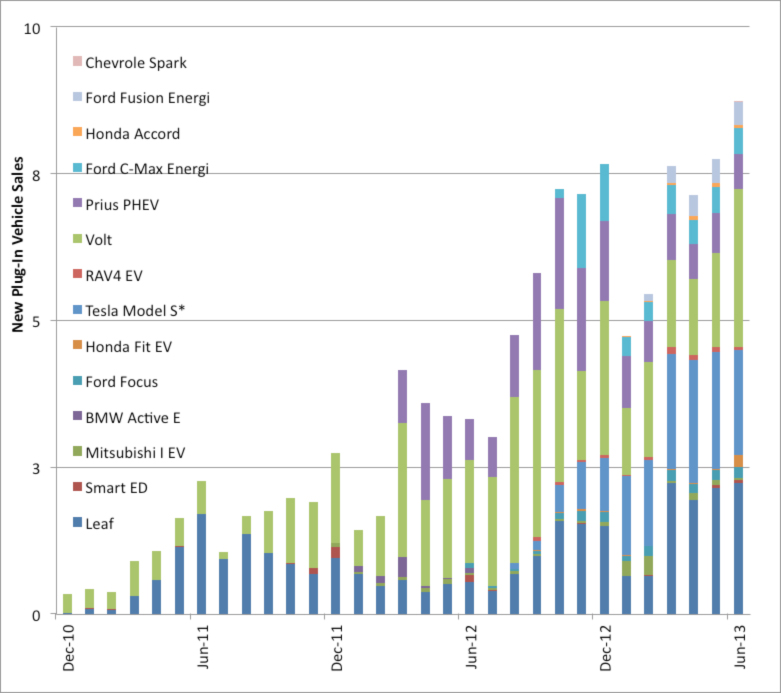The width and height of the screenshot is (781, 693).
Task: Click the Prius PHEV purple legend swatch
Action: (77, 204)
